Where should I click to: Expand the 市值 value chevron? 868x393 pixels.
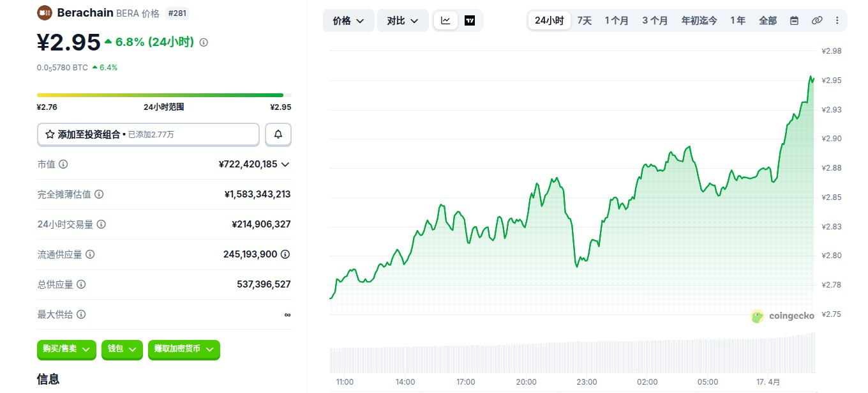pyautogui.click(x=285, y=164)
